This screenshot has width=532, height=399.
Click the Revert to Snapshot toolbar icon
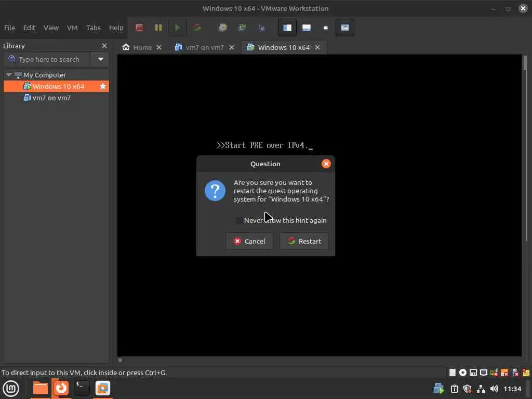pos(242,28)
